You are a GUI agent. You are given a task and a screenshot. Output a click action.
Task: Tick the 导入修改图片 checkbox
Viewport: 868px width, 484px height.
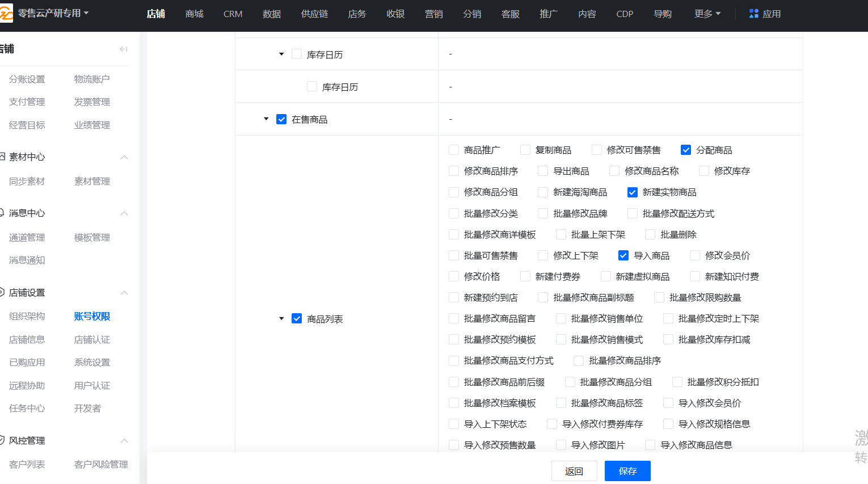561,445
